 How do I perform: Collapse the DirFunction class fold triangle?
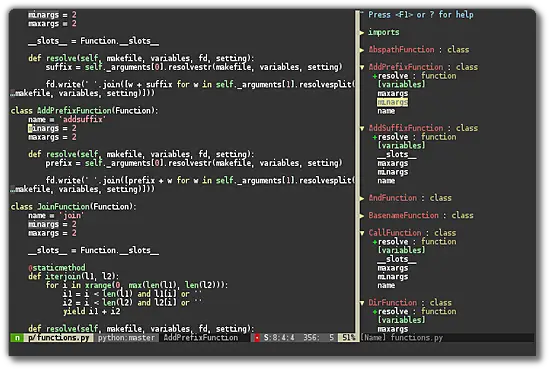(x=362, y=303)
